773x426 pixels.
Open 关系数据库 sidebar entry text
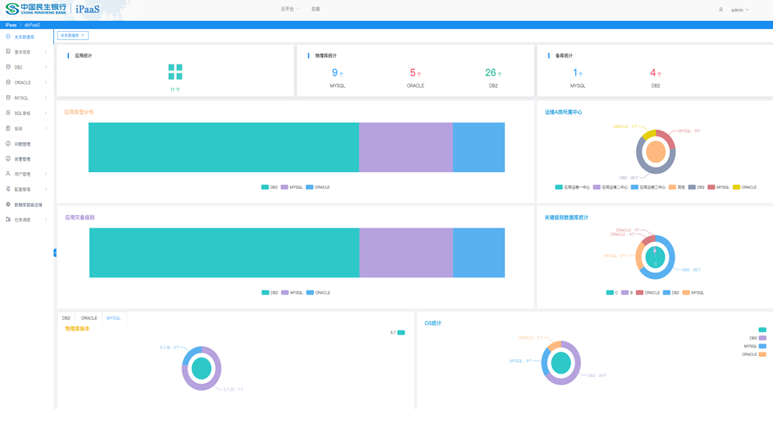pos(24,37)
